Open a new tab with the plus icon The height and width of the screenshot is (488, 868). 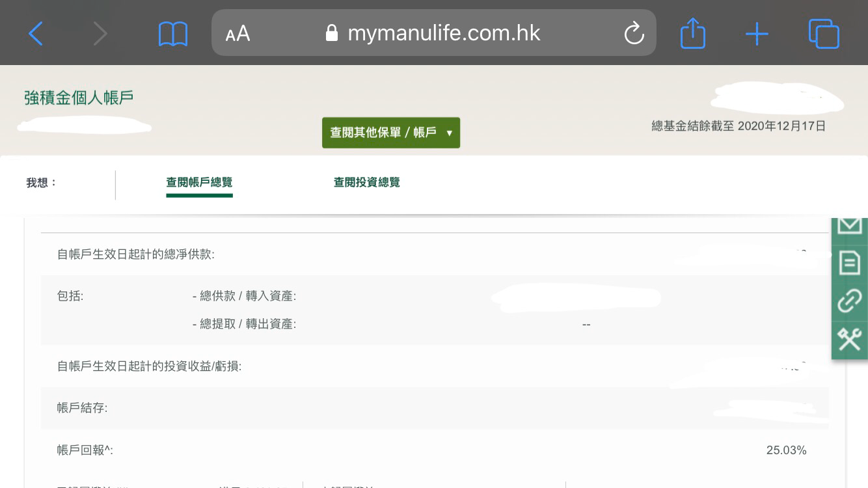pos(756,33)
